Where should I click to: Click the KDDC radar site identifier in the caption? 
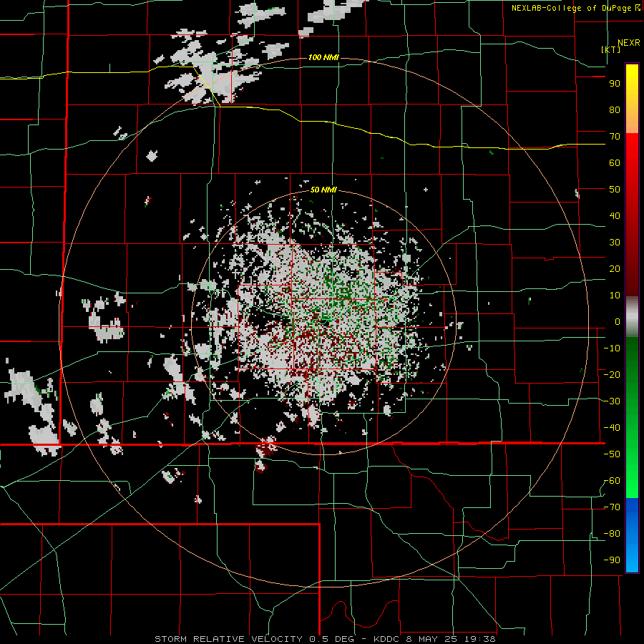click(386, 639)
